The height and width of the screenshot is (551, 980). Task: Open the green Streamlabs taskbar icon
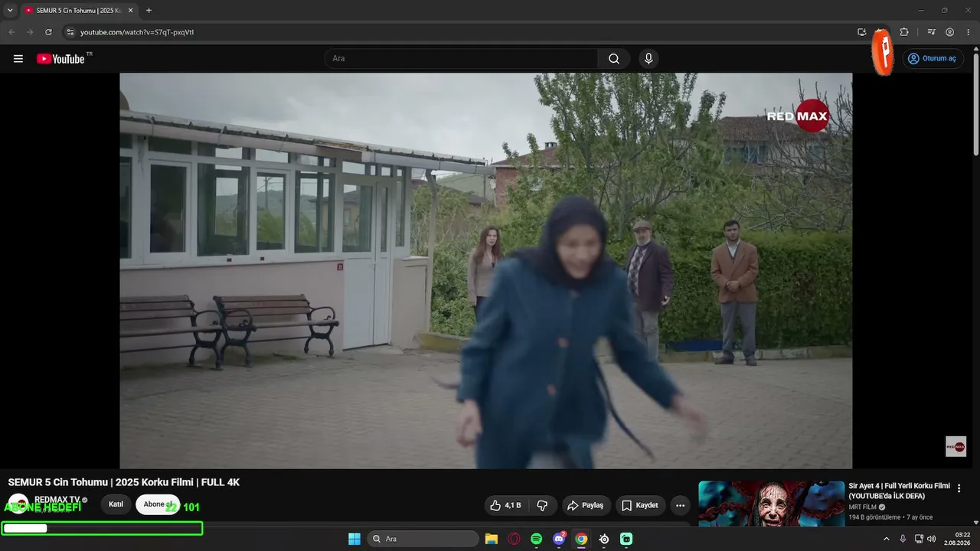coord(626,539)
